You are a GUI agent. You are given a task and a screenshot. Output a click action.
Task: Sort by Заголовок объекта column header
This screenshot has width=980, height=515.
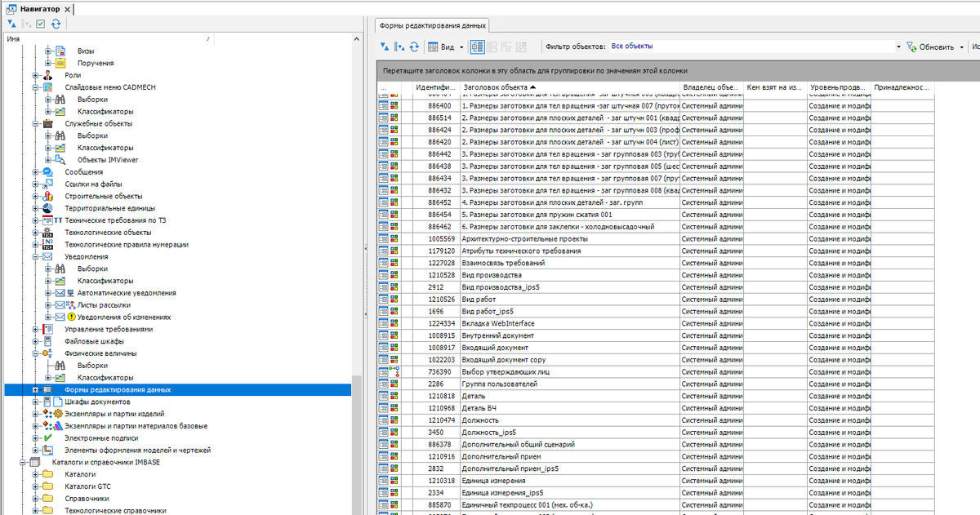[x=570, y=87]
